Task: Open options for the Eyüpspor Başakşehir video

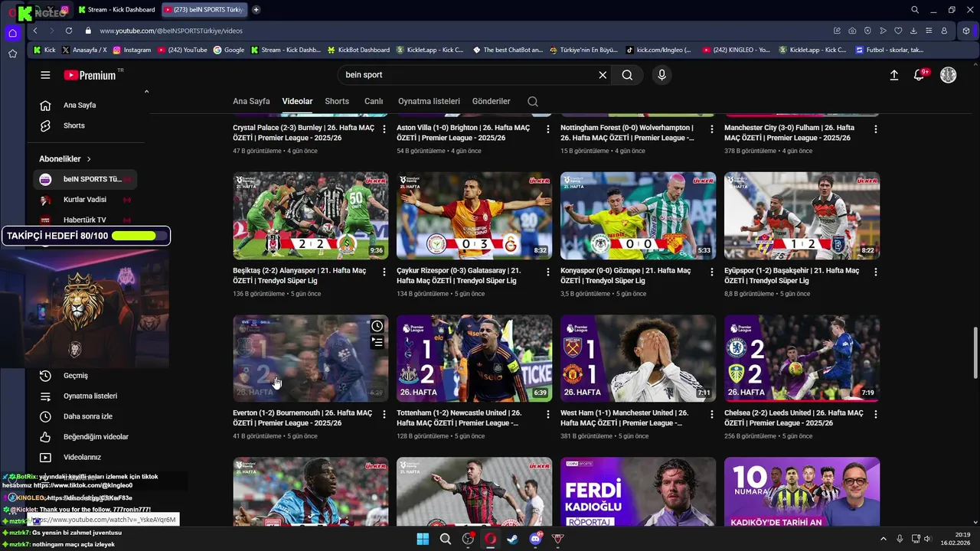Action: coord(876,272)
